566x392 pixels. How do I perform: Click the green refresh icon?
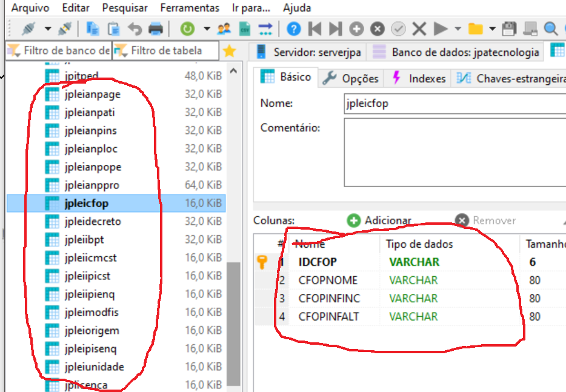coord(187,28)
